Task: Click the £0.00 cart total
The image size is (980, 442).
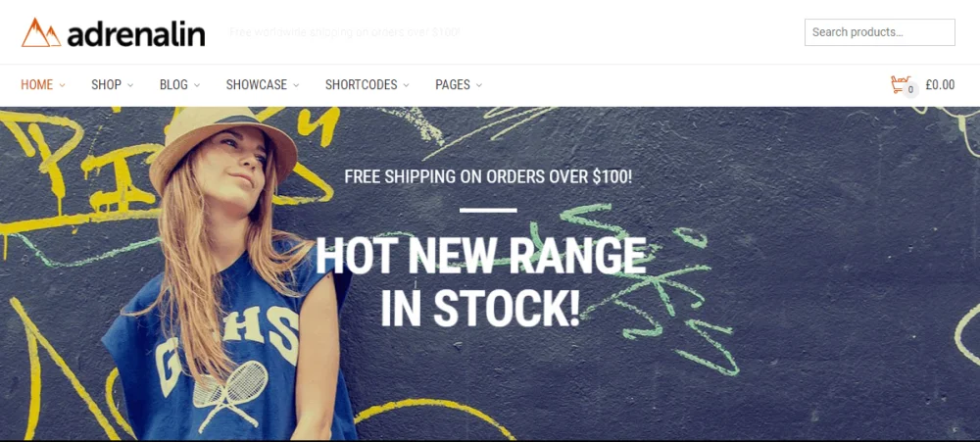Action: 940,85
